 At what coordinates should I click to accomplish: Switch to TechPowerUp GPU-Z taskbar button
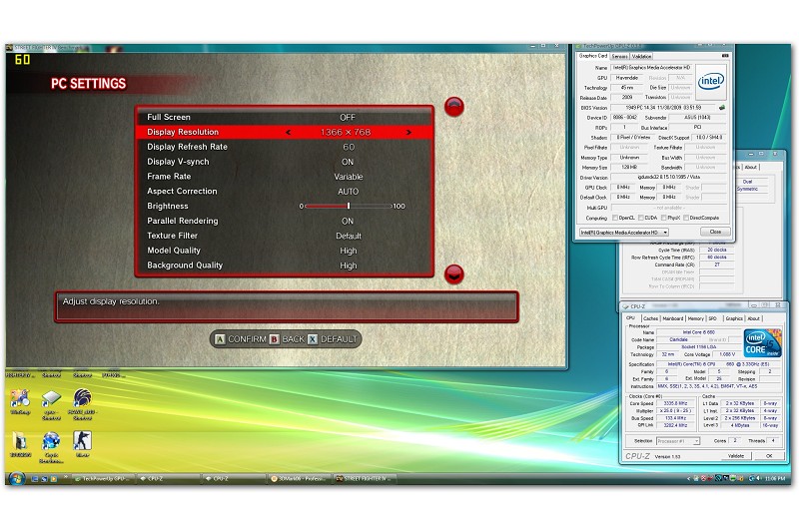click(104, 479)
